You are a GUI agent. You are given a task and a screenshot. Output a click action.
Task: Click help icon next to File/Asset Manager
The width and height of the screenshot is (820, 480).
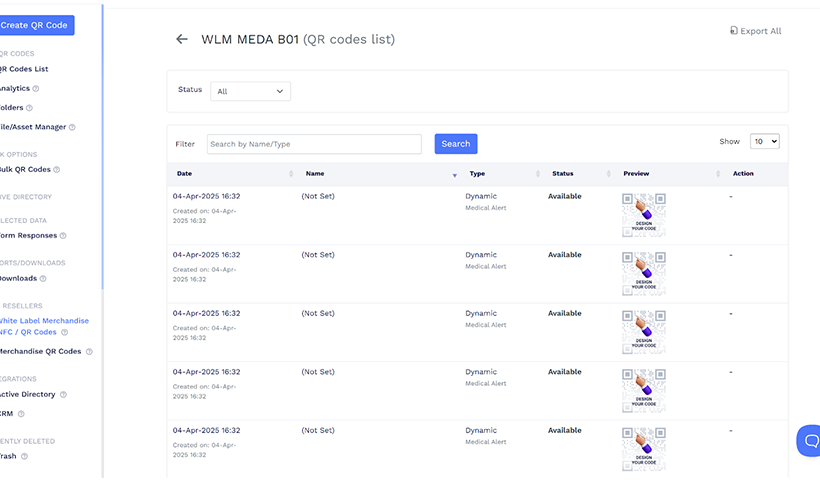pos(71,127)
